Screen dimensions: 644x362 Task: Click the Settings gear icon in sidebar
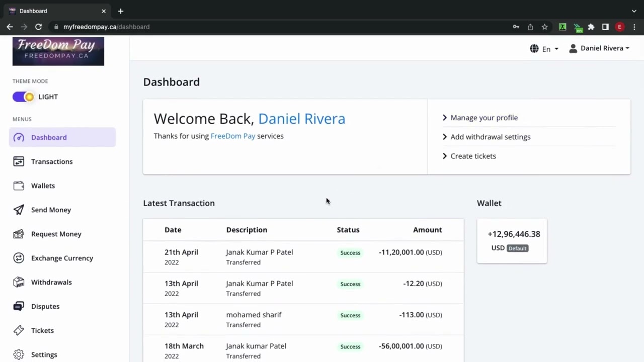coord(19,354)
